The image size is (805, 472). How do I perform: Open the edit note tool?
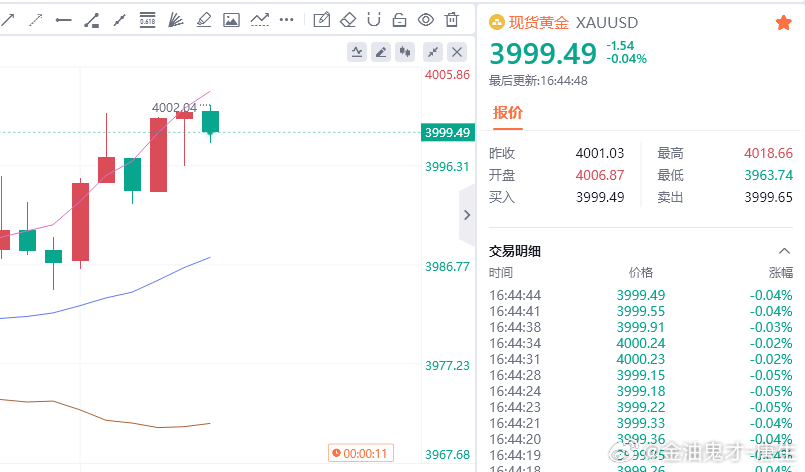321,20
